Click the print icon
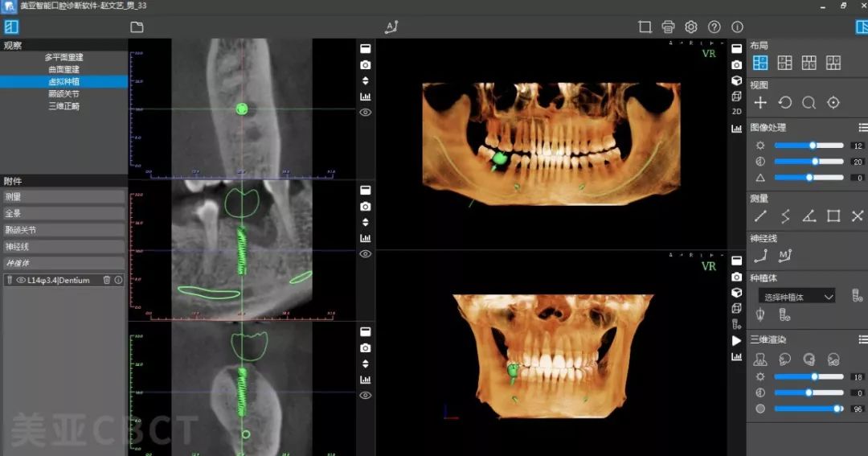 pyautogui.click(x=668, y=27)
